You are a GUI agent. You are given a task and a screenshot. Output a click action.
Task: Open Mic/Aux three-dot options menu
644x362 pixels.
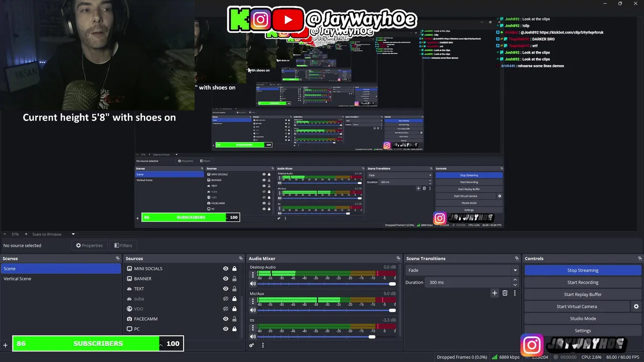coord(253,301)
